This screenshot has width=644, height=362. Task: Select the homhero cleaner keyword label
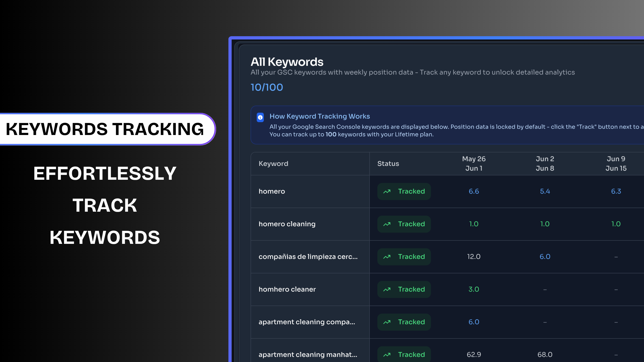coord(287,289)
